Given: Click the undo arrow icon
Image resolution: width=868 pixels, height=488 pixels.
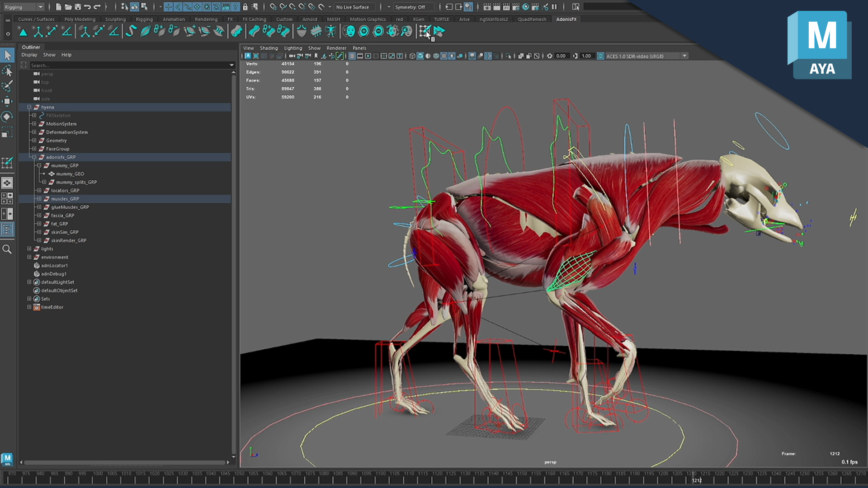Looking at the screenshot, I should (87, 7).
